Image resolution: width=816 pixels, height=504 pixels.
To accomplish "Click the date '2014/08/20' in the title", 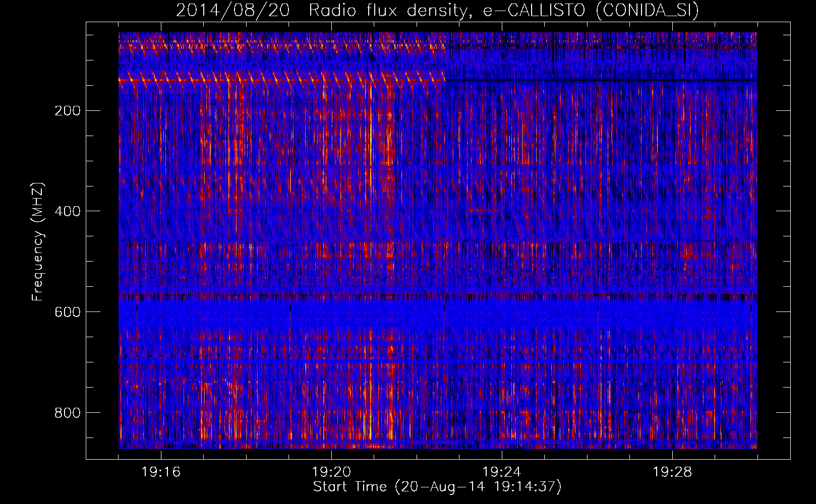I will [x=232, y=10].
